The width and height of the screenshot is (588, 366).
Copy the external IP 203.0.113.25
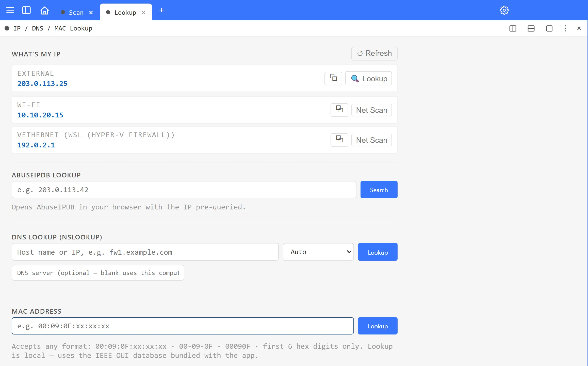coord(333,78)
